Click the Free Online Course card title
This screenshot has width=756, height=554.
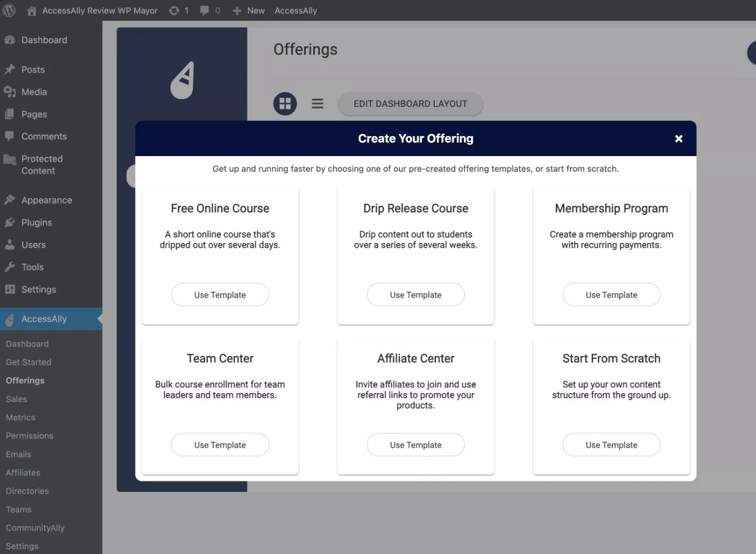(220, 208)
